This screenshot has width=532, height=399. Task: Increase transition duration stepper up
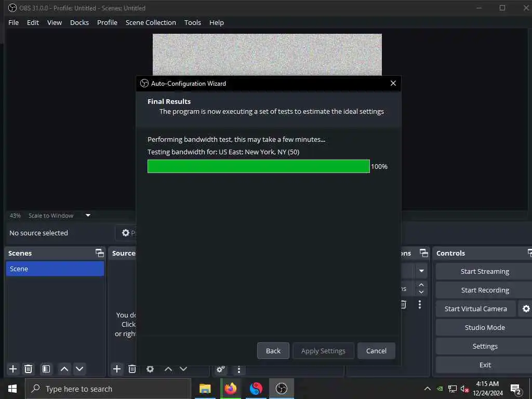421,285
